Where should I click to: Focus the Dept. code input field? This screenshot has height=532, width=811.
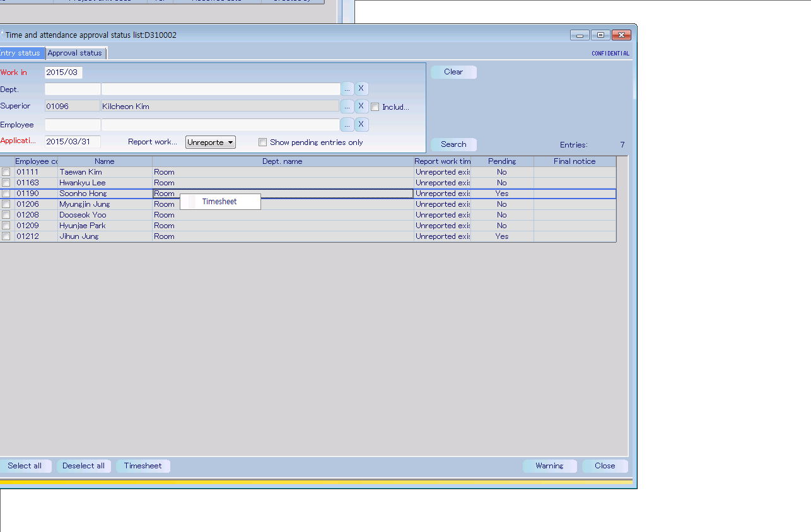(x=73, y=89)
